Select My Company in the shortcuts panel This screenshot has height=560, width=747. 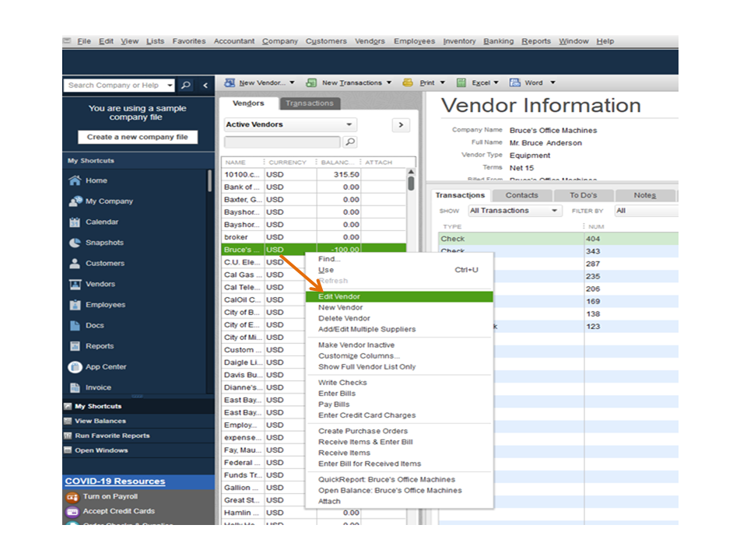click(109, 201)
